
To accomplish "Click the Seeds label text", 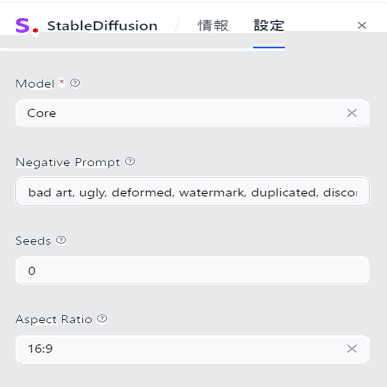I will tap(33, 241).
